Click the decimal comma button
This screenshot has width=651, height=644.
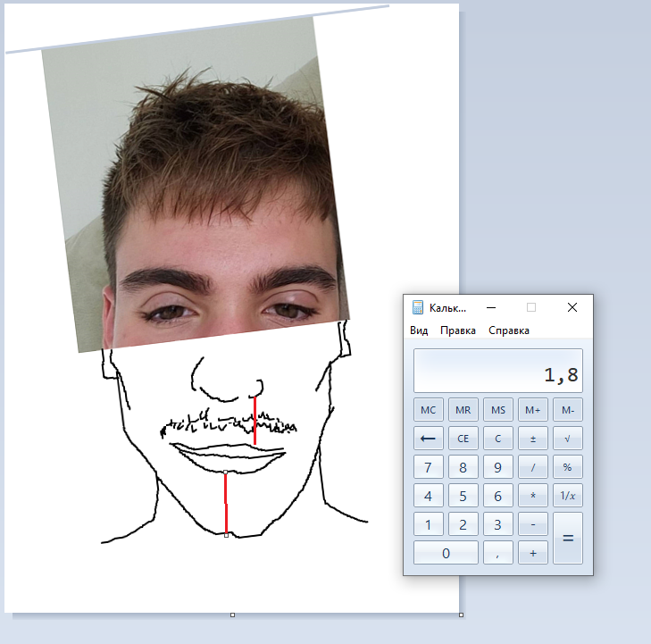(x=497, y=553)
